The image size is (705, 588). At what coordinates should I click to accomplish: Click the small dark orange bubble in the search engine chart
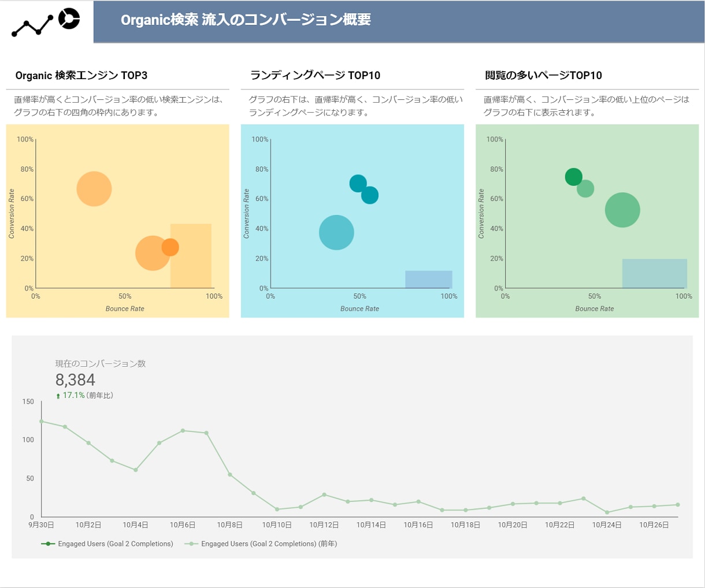170,247
